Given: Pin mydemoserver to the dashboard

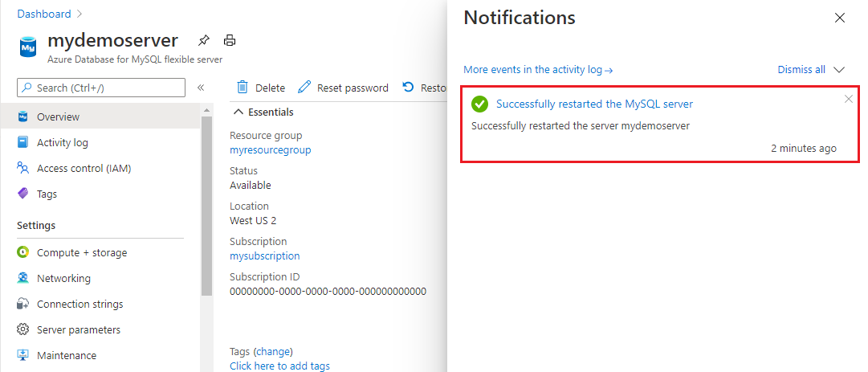Looking at the screenshot, I should click(204, 40).
